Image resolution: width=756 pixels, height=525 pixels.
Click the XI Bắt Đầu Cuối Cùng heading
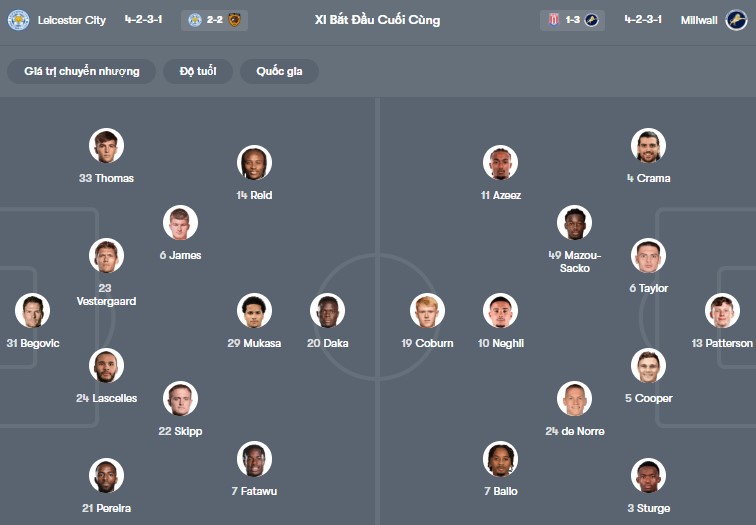[377, 20]
